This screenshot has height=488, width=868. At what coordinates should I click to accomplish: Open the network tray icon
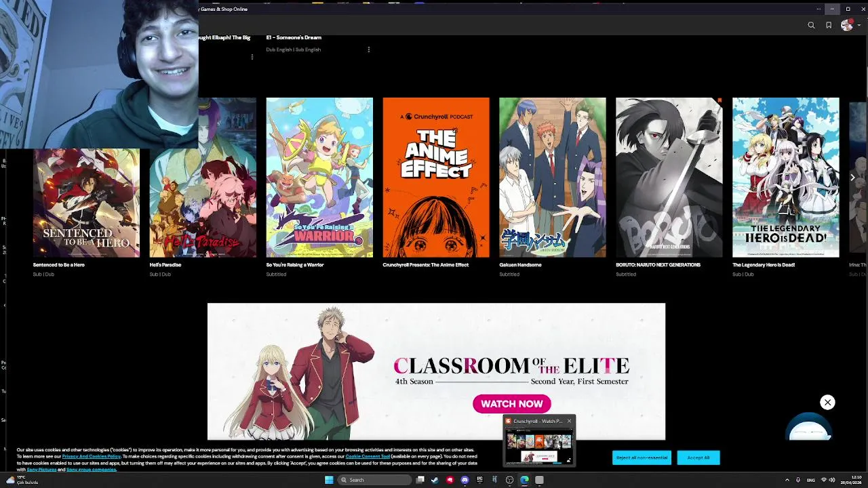point(824,480)
